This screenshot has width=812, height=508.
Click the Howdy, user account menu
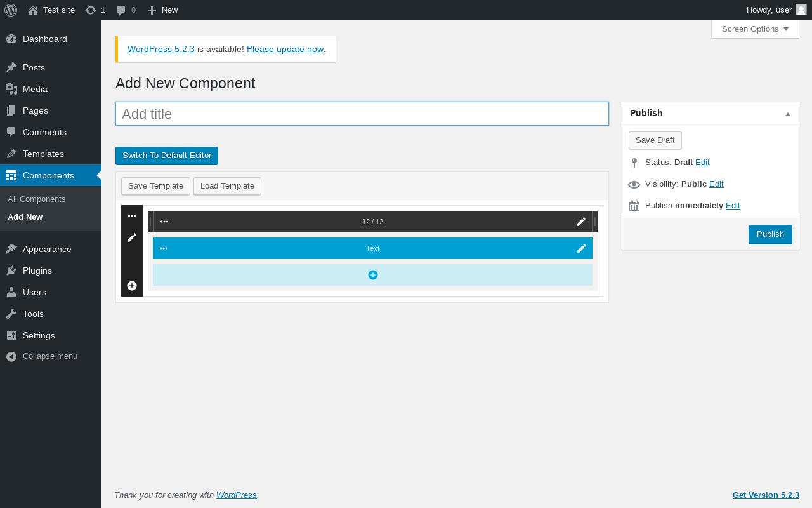pyautogui.click(x=776, y=10)
